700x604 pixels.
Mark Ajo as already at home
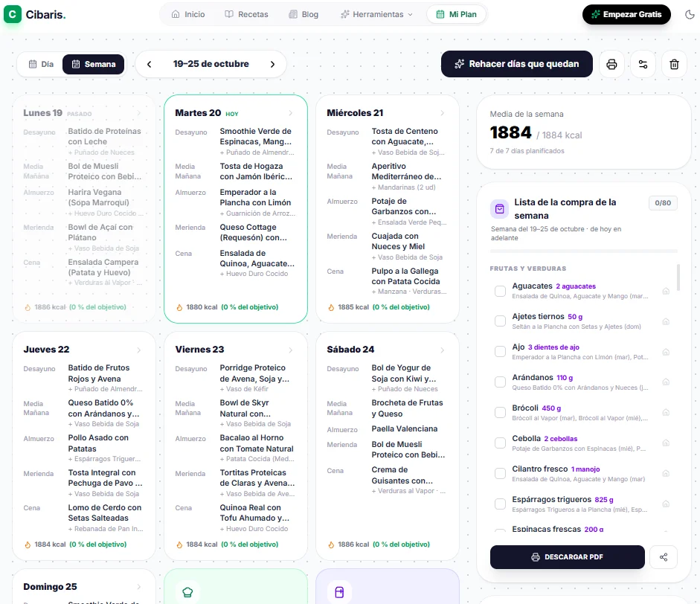tap(666, 352)
